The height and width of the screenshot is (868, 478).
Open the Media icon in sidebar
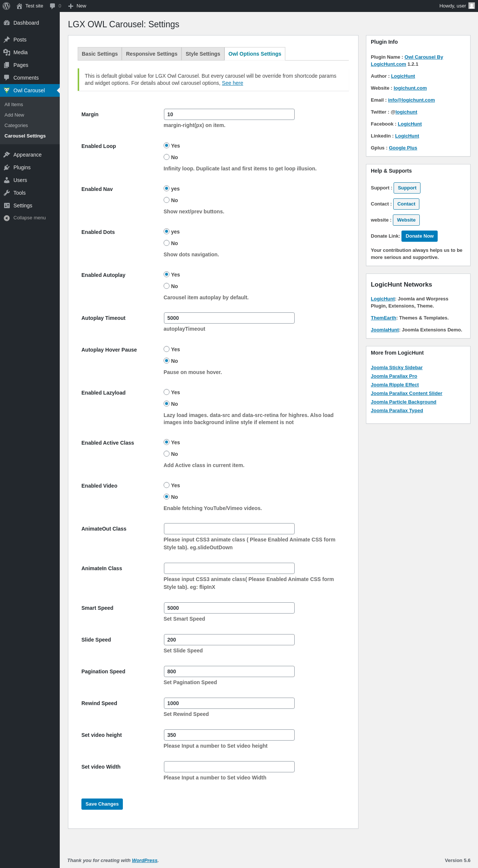point(7,52)
